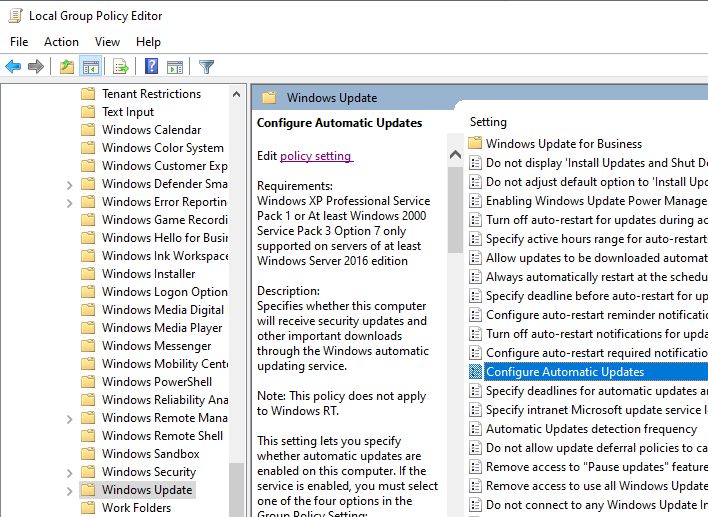Expand the Windows Defender SmartScreen tree node
This screenshot has width=708, height=517.
coord(69,185)
